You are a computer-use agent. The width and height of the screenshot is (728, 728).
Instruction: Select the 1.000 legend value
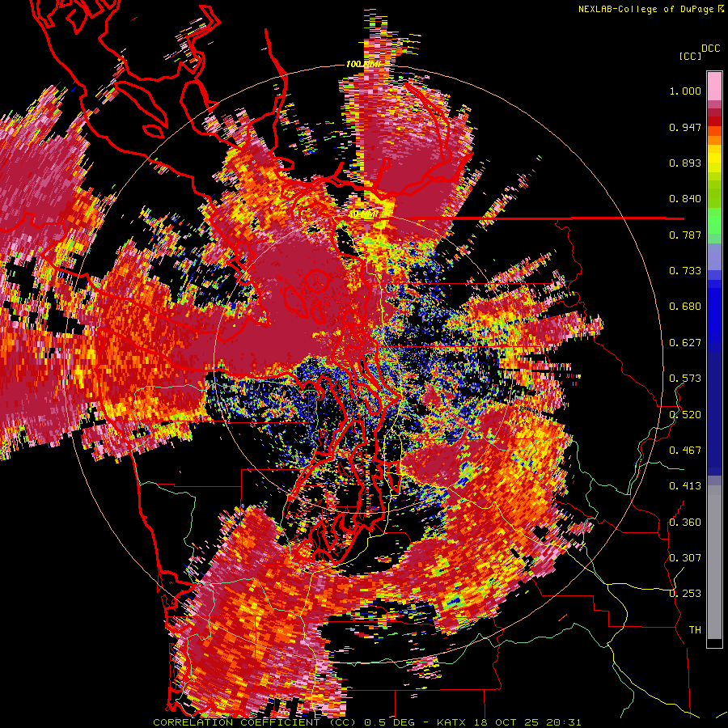coord(685,91)
